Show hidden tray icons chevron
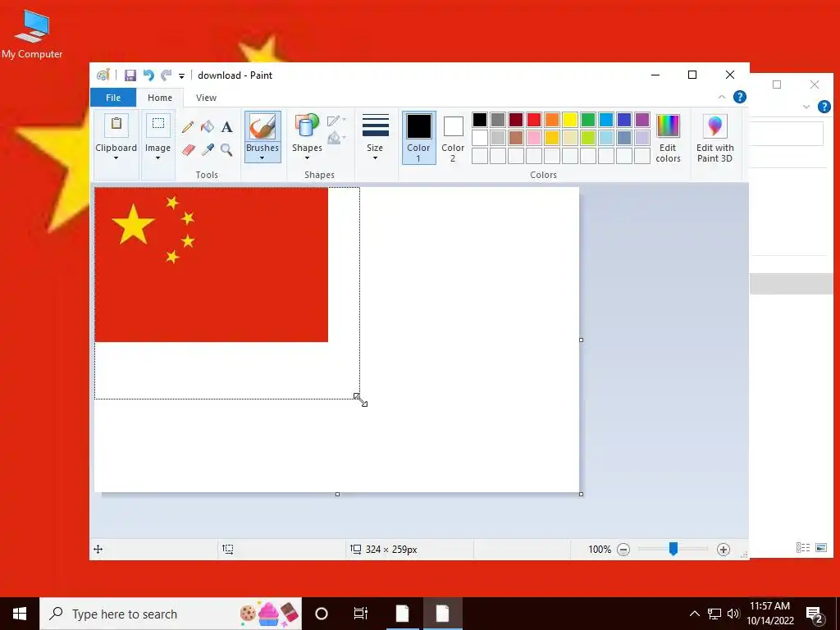840x630 pixels. (694, 614)
